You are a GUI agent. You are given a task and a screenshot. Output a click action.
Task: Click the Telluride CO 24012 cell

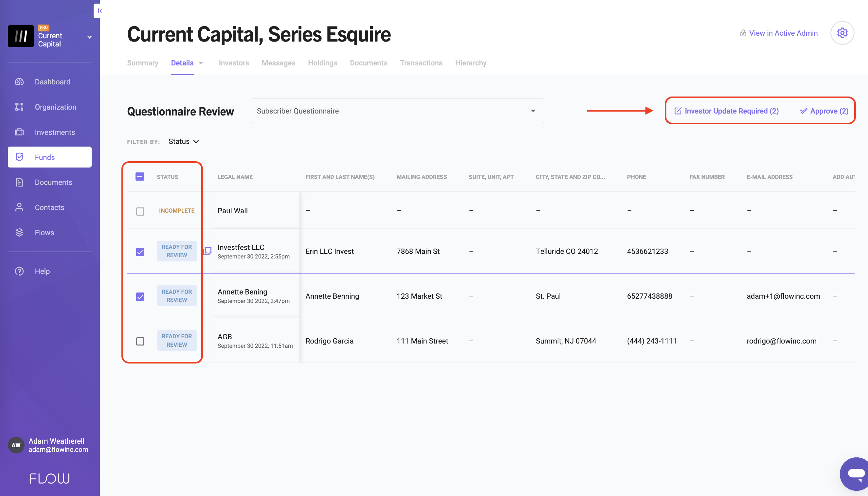567,251
